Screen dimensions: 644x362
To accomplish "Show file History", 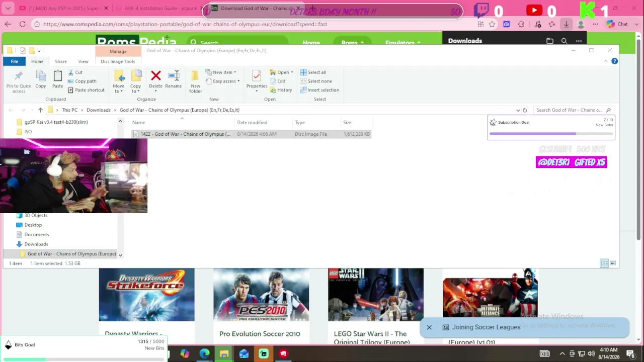I will (281, 90).
